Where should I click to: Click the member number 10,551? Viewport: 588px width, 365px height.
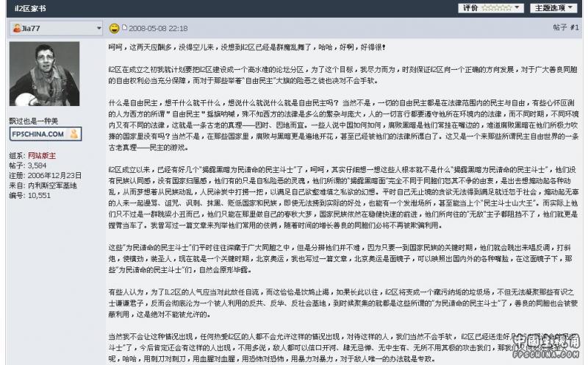[x=39, y=195]
